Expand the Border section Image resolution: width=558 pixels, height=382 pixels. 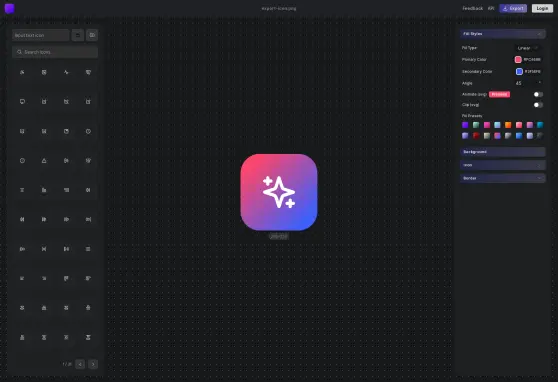click(503, 178)
